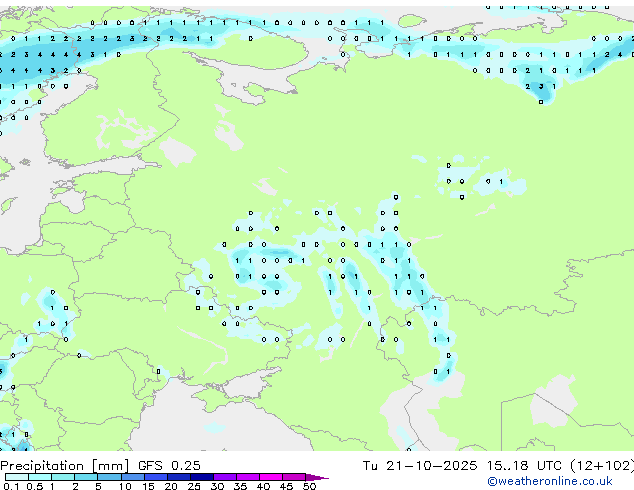Screen dimensions: 634x490
Task: Click the 0.1 mm legend color swatch
Action: pyautogui.click(x=17, y=477)
